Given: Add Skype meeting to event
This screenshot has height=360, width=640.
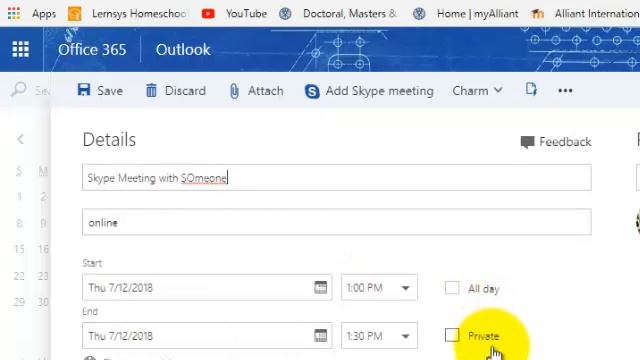Looking at the screenshot, I should pyautogui.click(x=369, y=91).
